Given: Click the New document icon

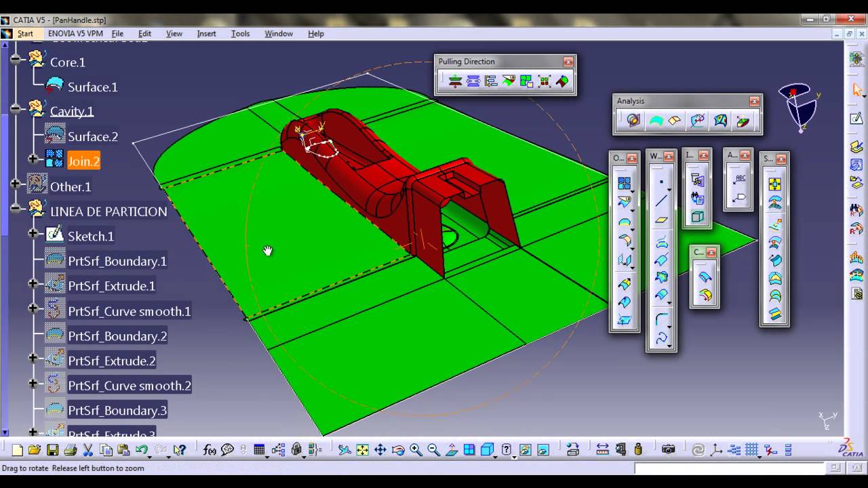Looking at the screenshot, I should tap(18, 449).
